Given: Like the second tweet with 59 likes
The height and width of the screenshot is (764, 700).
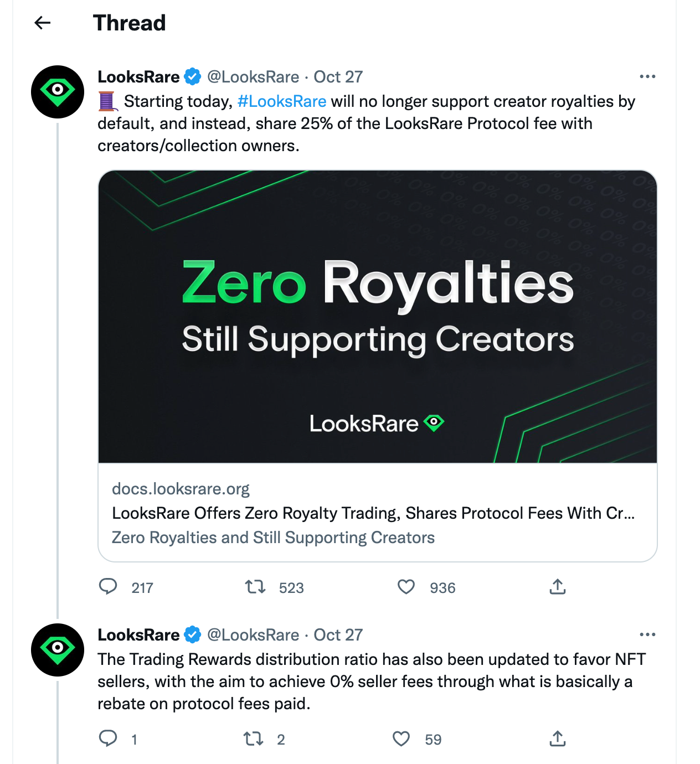Looking at the screenshot, I should click(401, 739).
